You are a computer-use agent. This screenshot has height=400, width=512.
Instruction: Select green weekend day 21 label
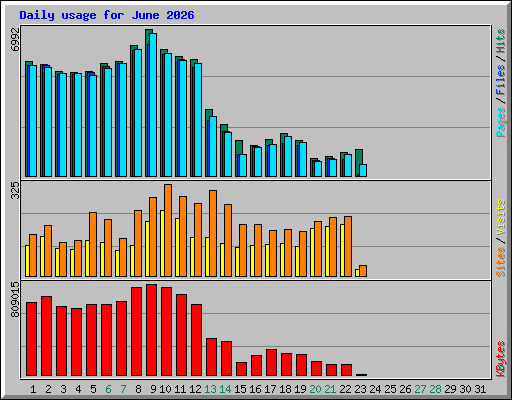(x=330, y=389)
